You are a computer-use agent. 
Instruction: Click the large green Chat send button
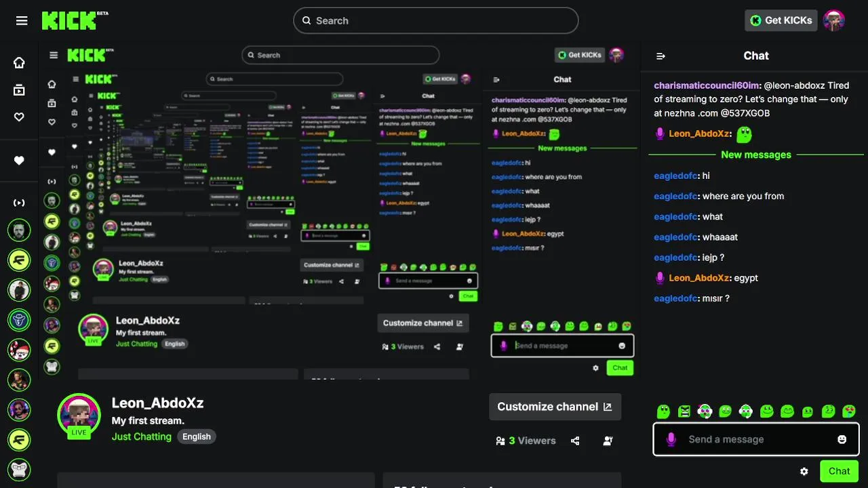point(839,471)
